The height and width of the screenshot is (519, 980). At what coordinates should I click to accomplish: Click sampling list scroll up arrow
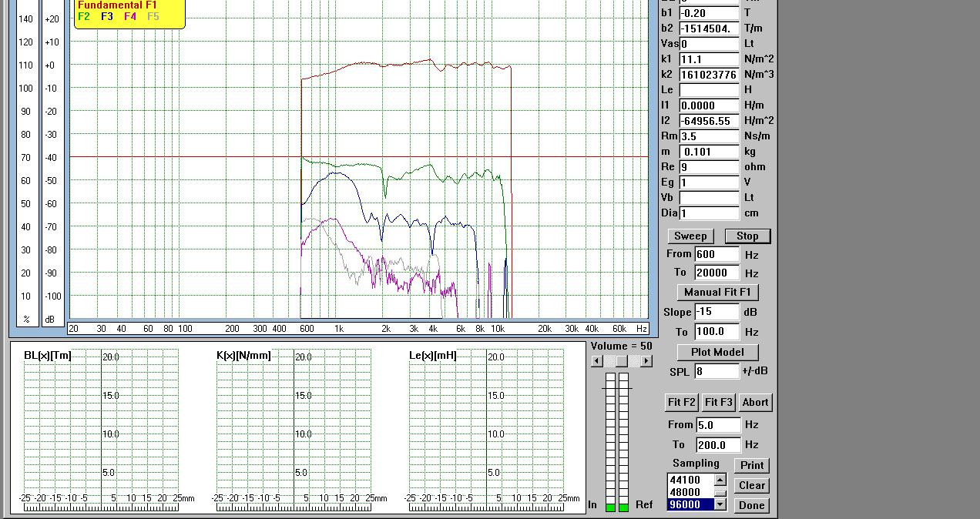click(x=720, y=480)
